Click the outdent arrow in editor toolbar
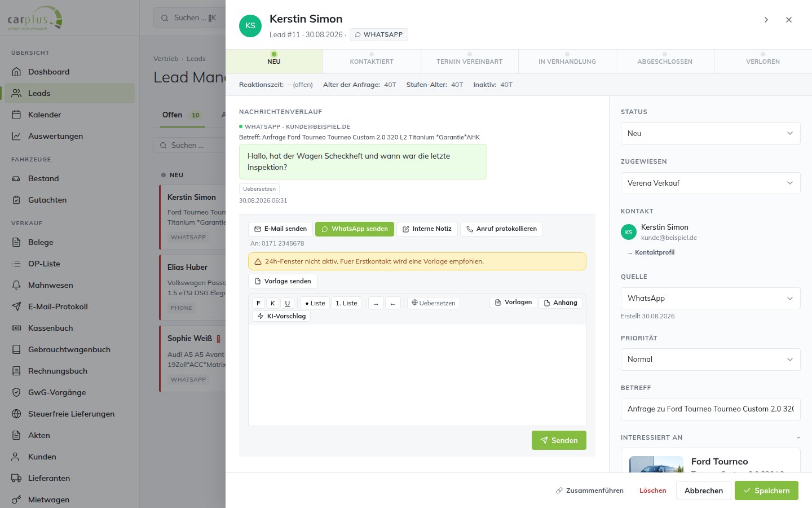The width and height of the screenshot is (812, 508). [393, 303]
